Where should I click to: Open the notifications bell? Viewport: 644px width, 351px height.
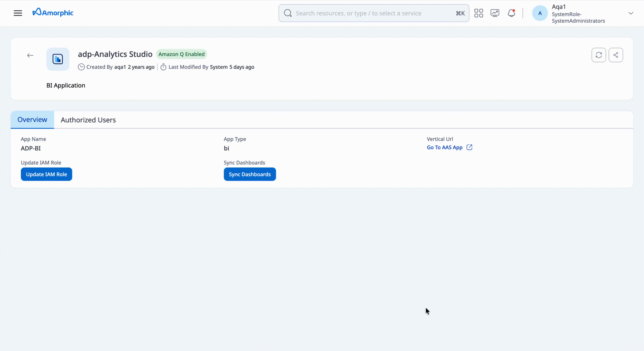click(x=511, y=13)
